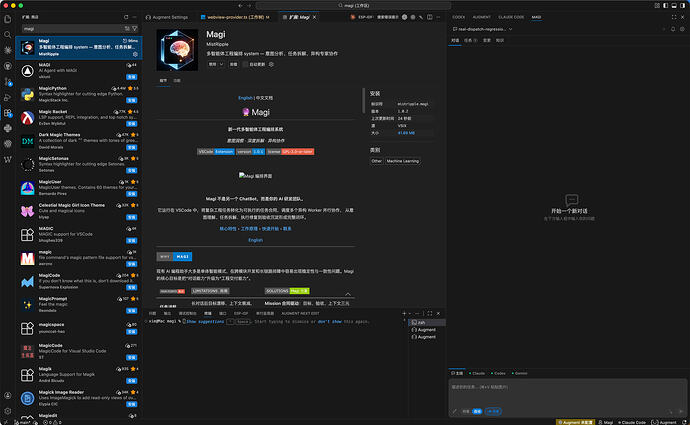Click the Claude Code status bar item
This screenshot has width=690, height=425.
click(x=632, y=422)
